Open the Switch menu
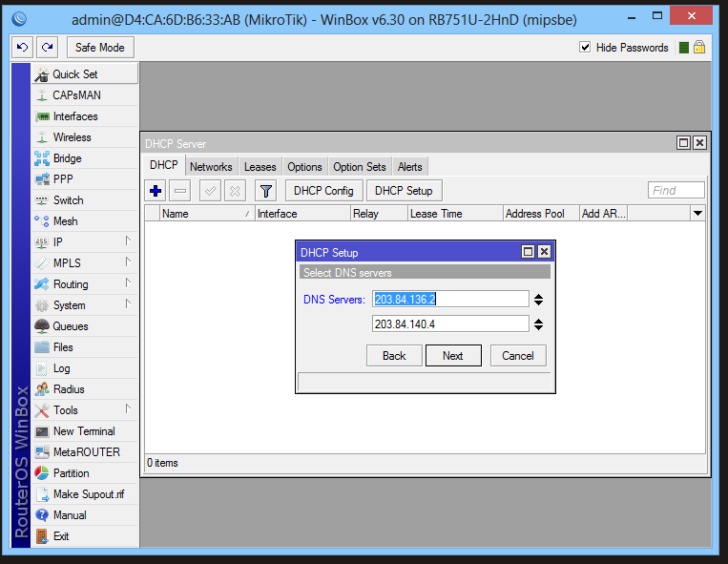 coord(85,200)
